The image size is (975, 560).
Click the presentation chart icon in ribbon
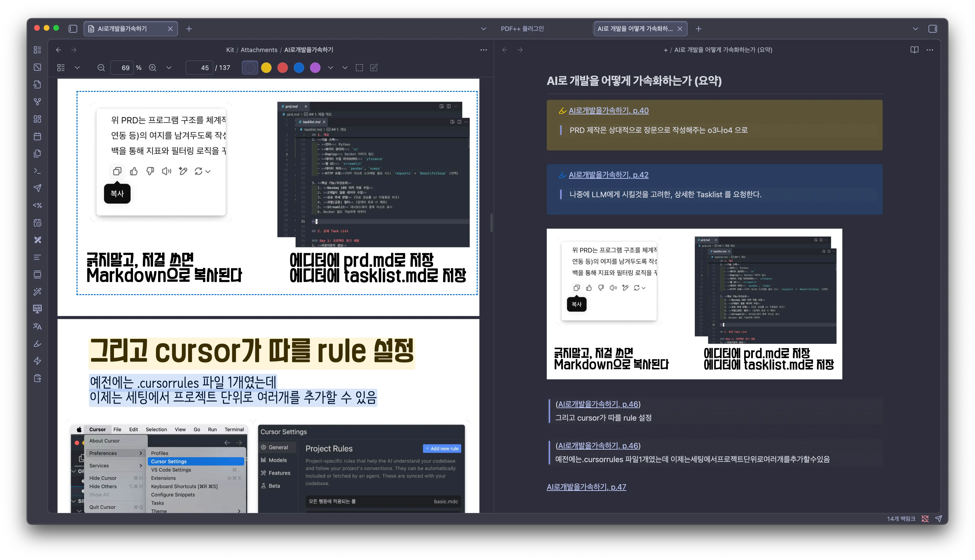coord(37,309)
